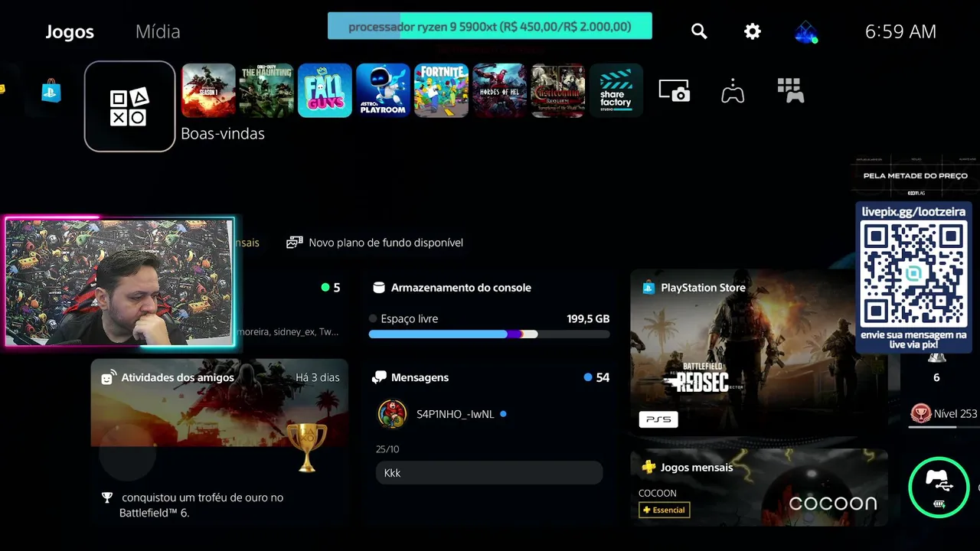Open the profile avatar icon
The width and height of the screenshot is (980, 551).
coord(805,32)
